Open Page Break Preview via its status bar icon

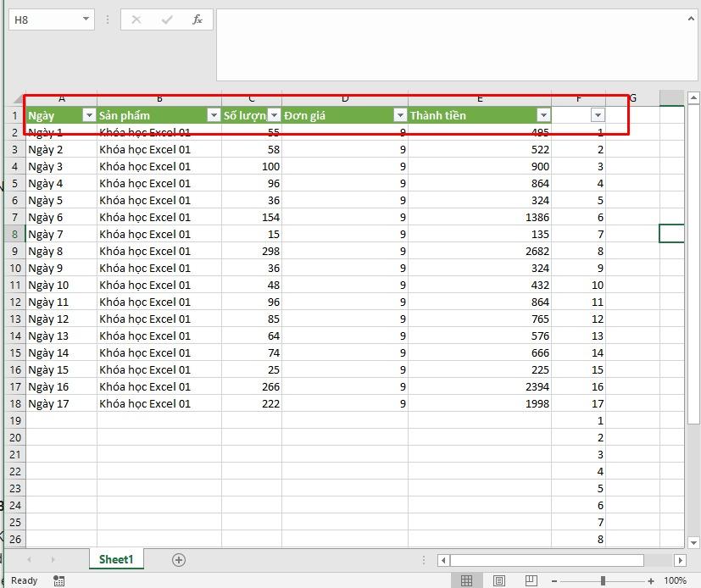(x=531, y=580)
